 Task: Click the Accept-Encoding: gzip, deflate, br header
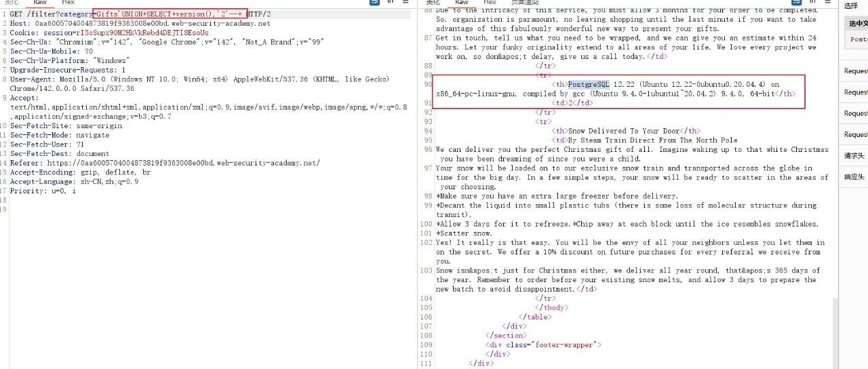(x=81, y=172)
